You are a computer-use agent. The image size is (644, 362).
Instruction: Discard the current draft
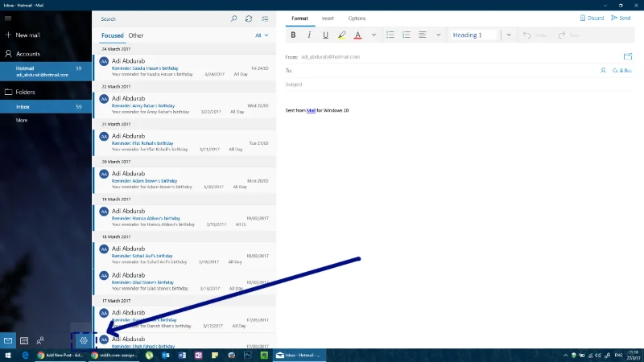(592, 18)
